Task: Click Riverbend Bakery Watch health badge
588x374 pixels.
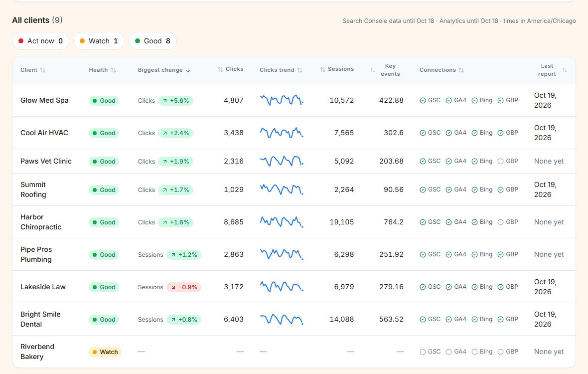Action: pyautogui.click(x=105, y=352)
